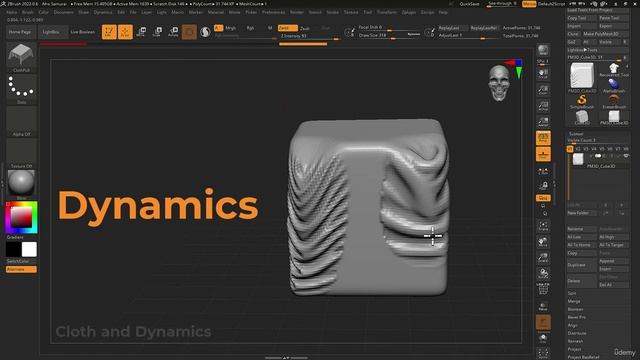
Task: Click the Zoom3D view icon
Action: [543, 258]
